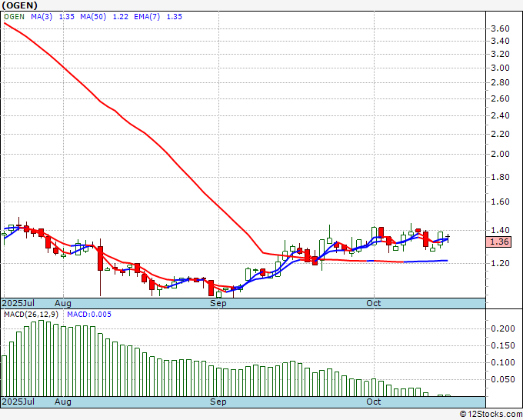Click the 3.00 price axis label
The height and width of the screenshot is (420, 523).
[501, 68]
